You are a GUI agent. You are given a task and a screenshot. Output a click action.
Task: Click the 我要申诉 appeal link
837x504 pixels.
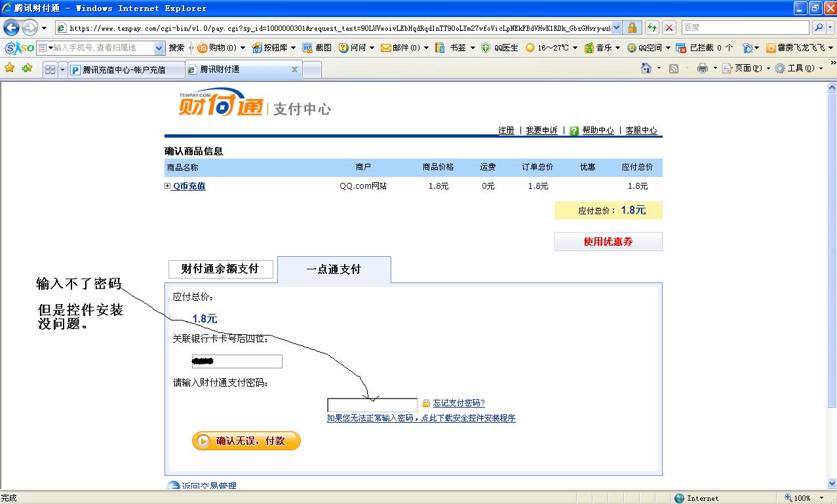click(541, 130)
